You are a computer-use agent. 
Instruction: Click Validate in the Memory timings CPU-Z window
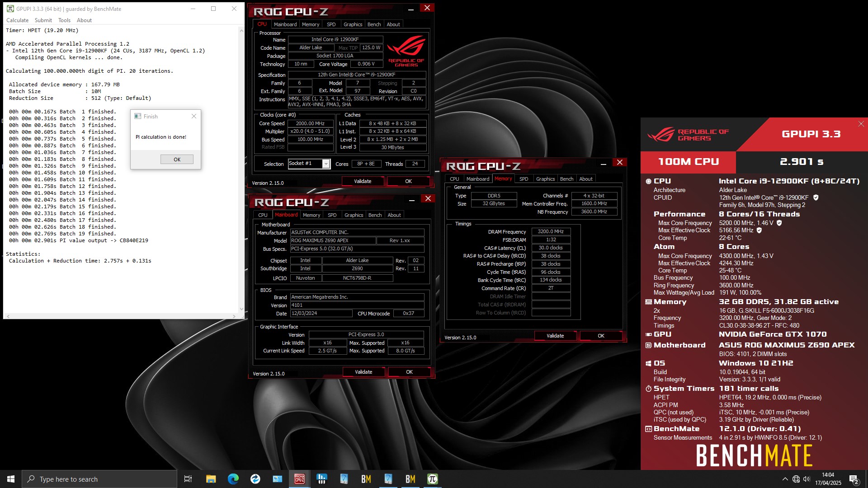[x=555, y=336]
